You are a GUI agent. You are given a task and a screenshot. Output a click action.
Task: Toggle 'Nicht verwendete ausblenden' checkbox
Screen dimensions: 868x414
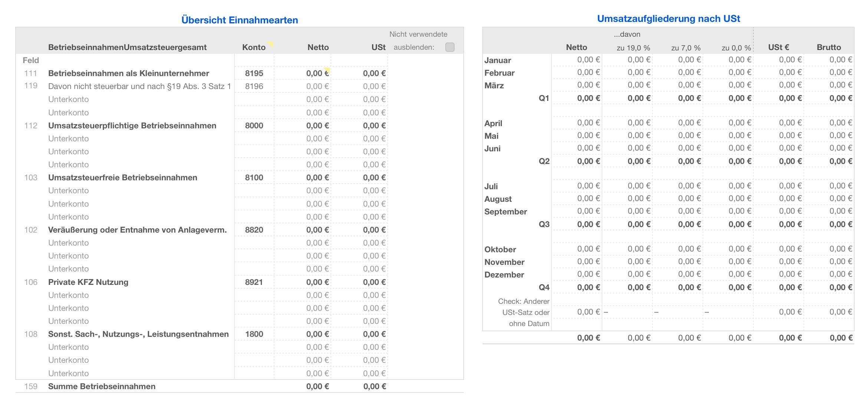point(450,47)
